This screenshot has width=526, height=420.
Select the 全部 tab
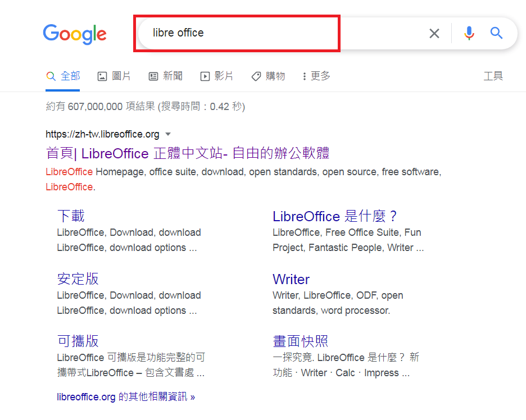point(63,76)
